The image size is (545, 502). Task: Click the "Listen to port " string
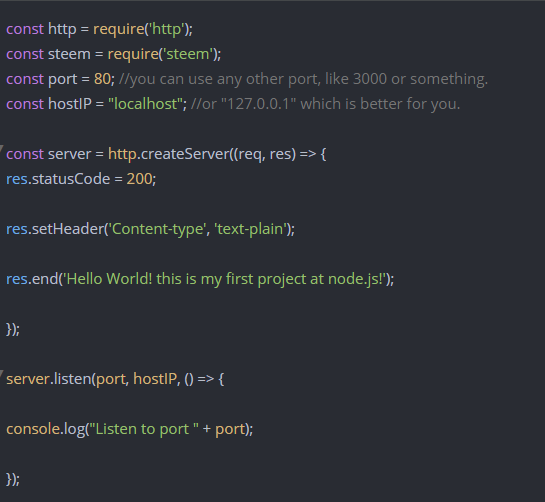click(x=144, y=429)
